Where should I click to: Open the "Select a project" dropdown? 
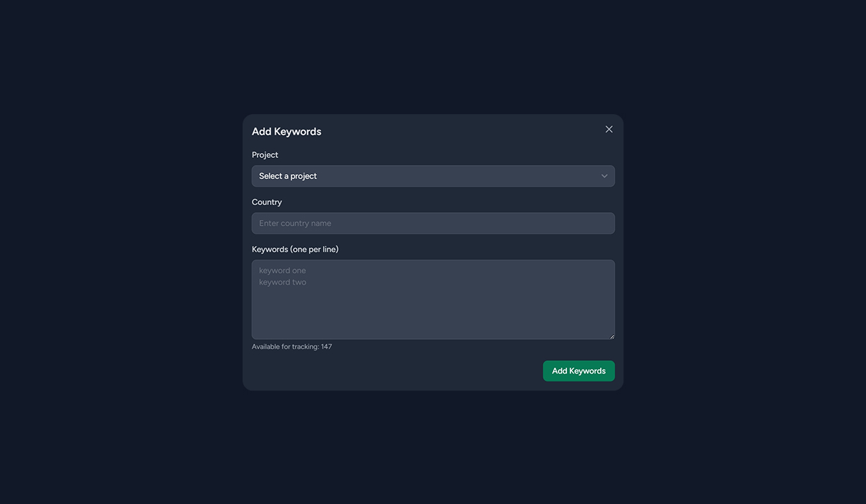click(x=433, y=176)
